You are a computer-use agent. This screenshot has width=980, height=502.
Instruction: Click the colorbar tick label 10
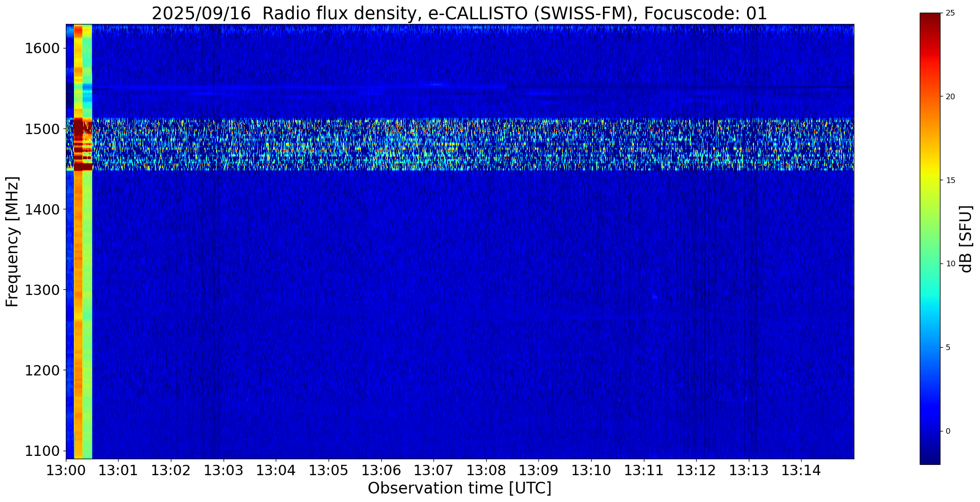click(x=950, y=264)
